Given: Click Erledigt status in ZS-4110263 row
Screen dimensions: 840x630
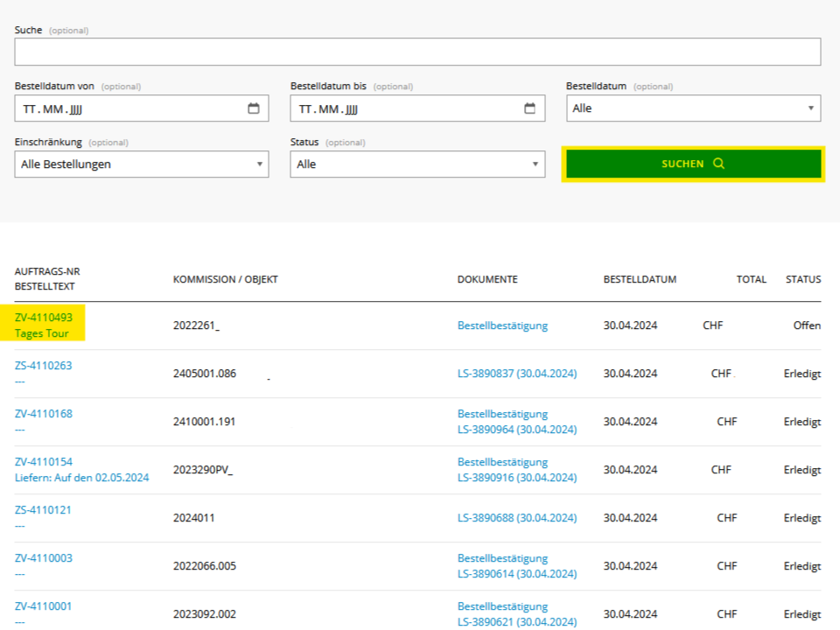Looking at the screenshot, I should 802,374.
